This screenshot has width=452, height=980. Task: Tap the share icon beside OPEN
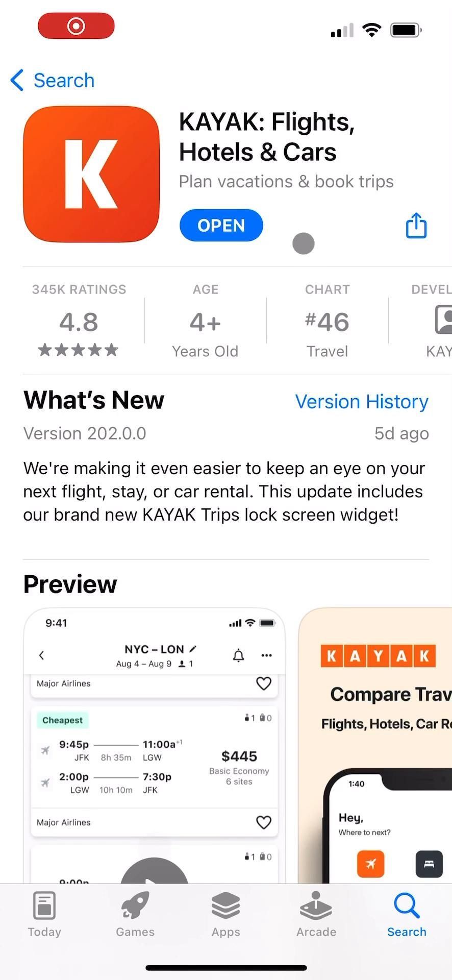click(x=416, y=226)
